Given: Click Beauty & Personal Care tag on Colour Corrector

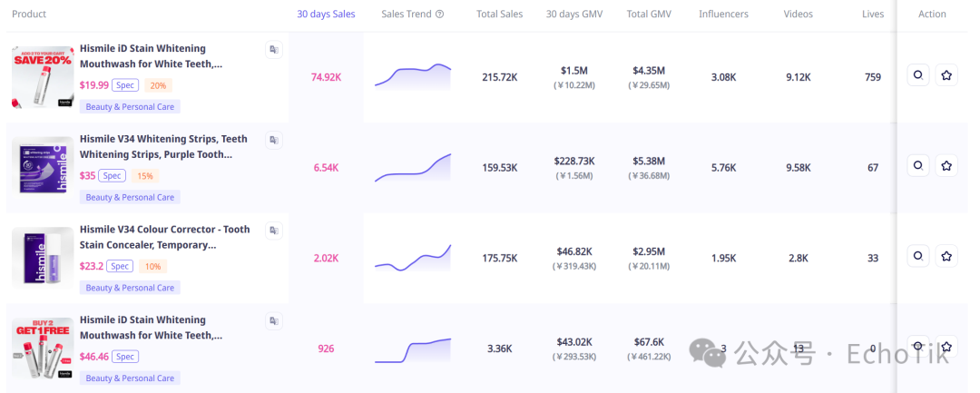Looking at the screenshot, I should click(x=130, y=288).
